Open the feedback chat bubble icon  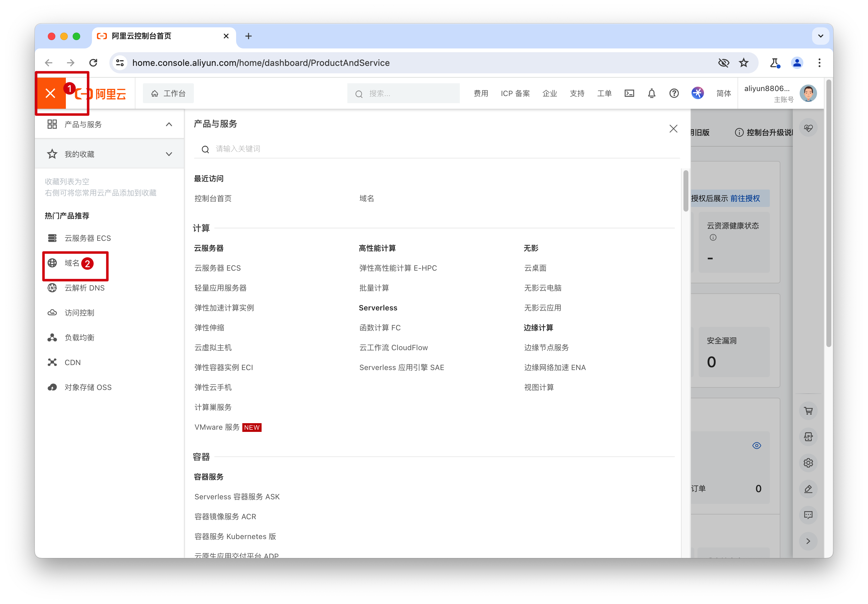click(808, 515)
